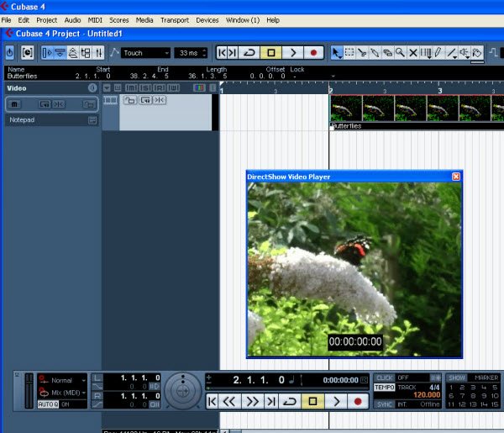
Task: Select the Object Selection arrow tool
Action: tap(337, 52)
